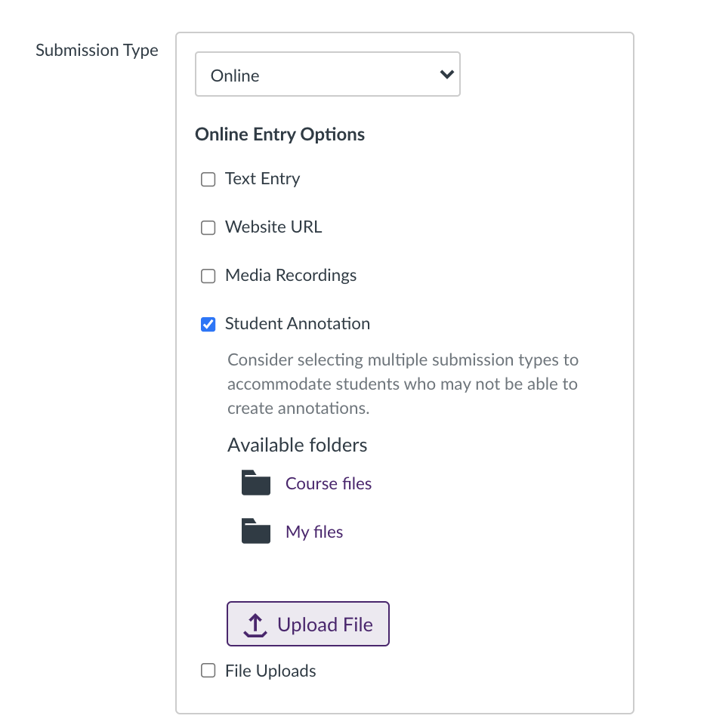Open the My files folder link
The image size is (710, 728).
coord(314,532)
